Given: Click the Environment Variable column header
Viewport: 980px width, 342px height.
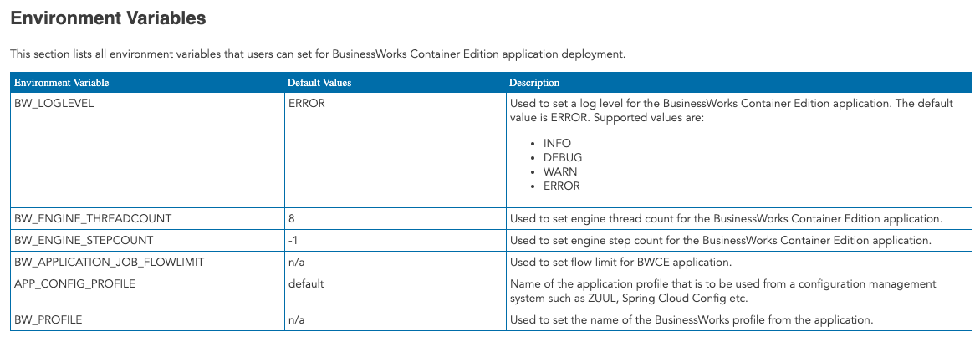Looking at the screenshot, I should point(62,83).
